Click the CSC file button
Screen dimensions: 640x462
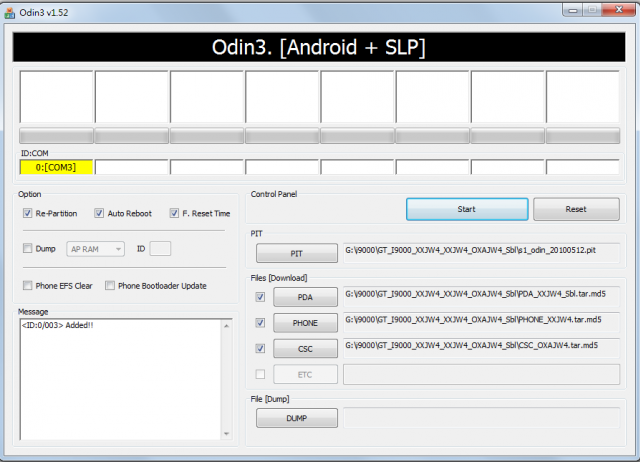(305, 349)
